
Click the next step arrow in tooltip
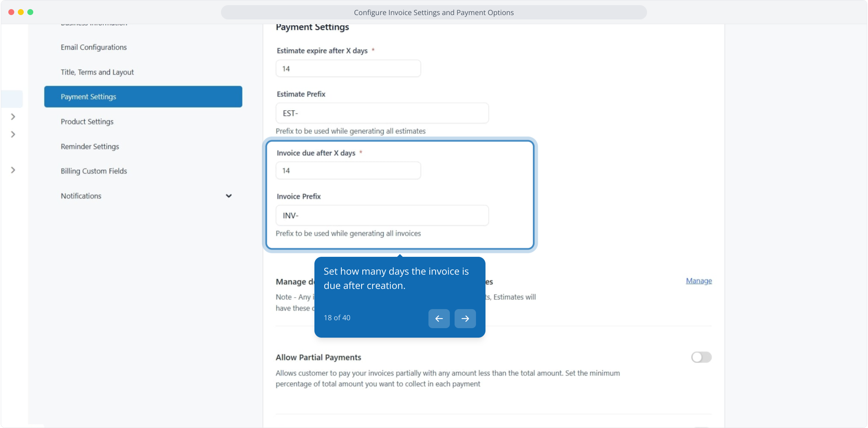(465, 319)
